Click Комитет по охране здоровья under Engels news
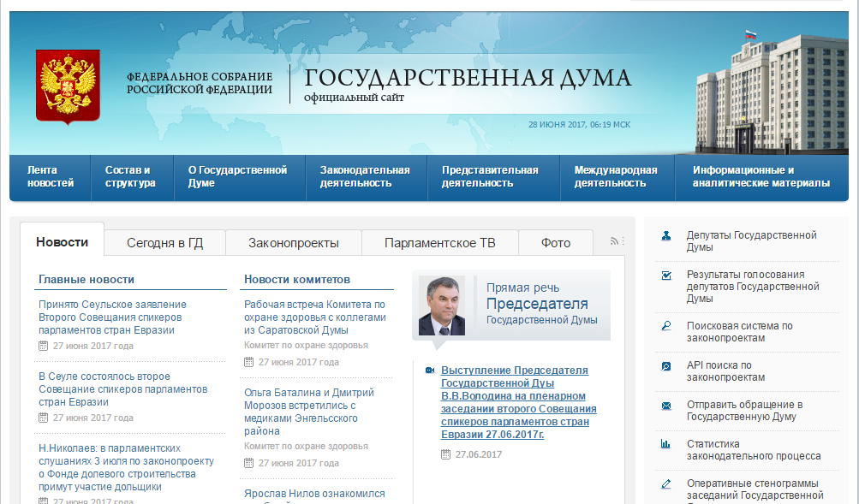859x504 pixels. click(x=307, y=447)
